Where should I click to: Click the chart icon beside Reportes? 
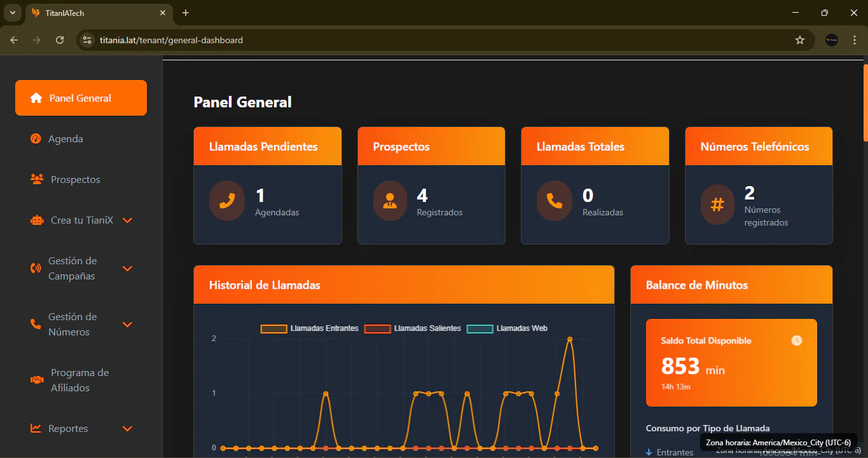tap(36, 428)
